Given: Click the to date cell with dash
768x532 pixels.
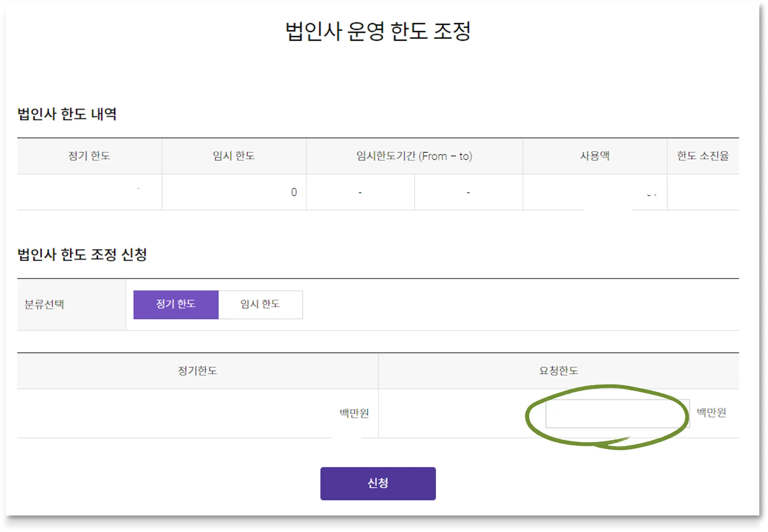Looking at the screenshot, I should pyautogui.click(x=468, y=192).
